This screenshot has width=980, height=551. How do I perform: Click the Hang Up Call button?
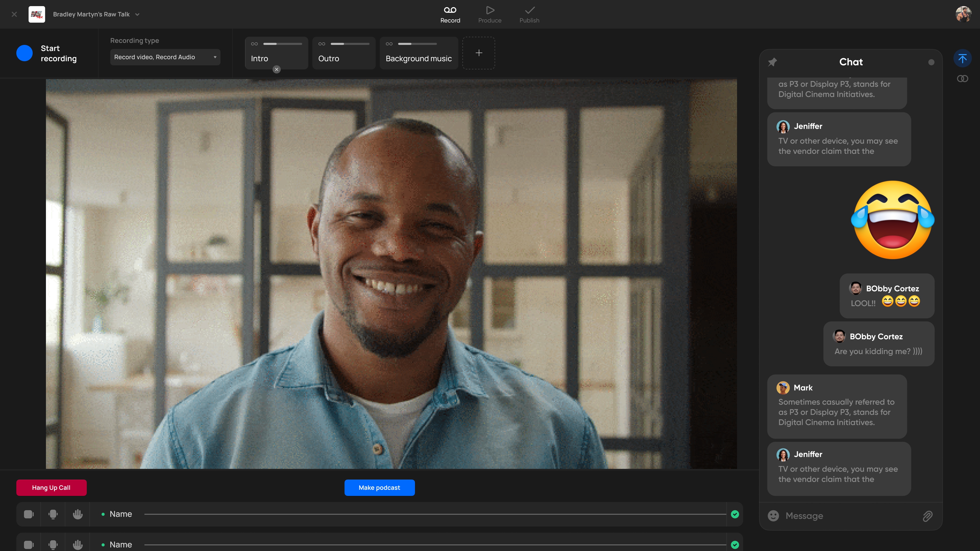[51, 487]
